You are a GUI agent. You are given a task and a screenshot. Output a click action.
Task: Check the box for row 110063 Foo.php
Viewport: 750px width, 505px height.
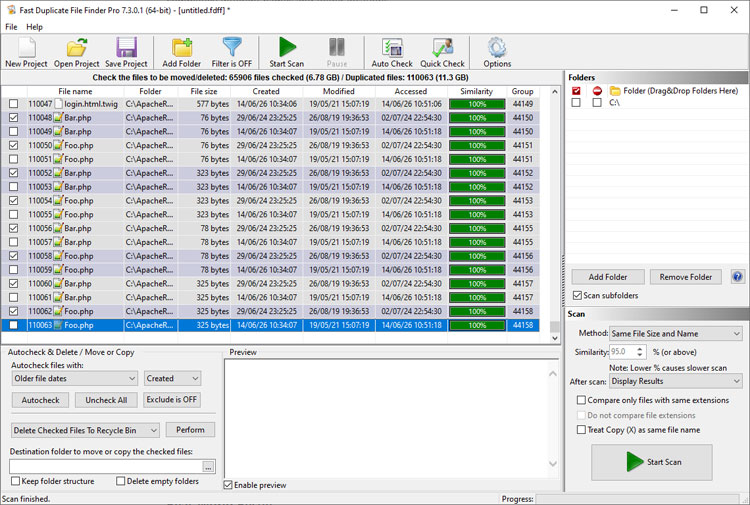(13, 325)
